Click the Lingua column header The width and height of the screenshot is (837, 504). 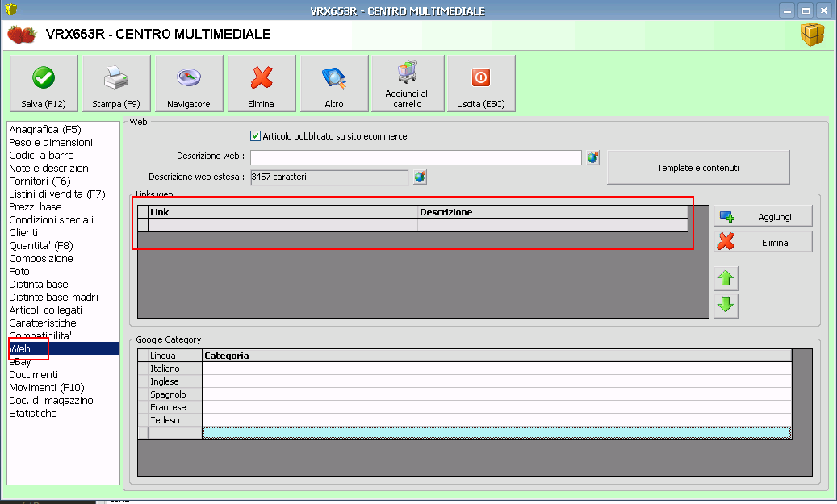tap(175, 355)
